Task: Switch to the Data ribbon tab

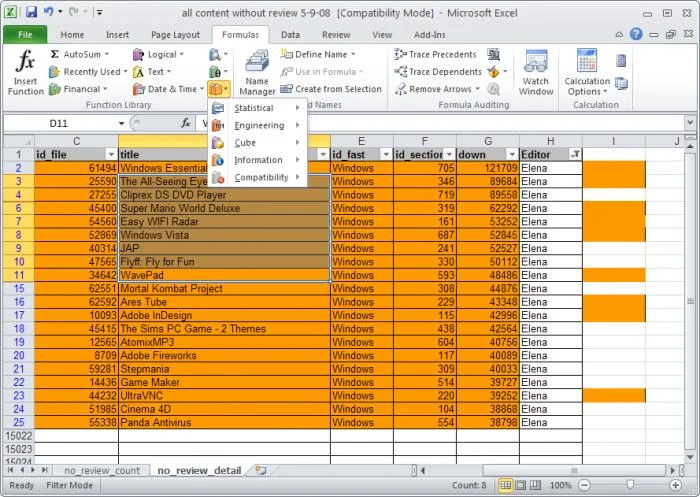Action: click(x=290, y=34)
